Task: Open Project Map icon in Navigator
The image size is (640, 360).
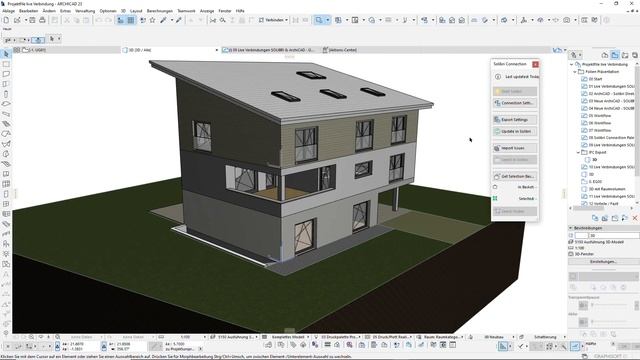Action: (x=605, y=55)
